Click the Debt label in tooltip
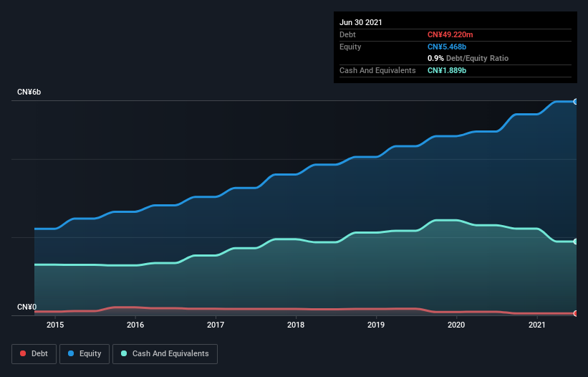588x377 pixels. coord(347,34)
